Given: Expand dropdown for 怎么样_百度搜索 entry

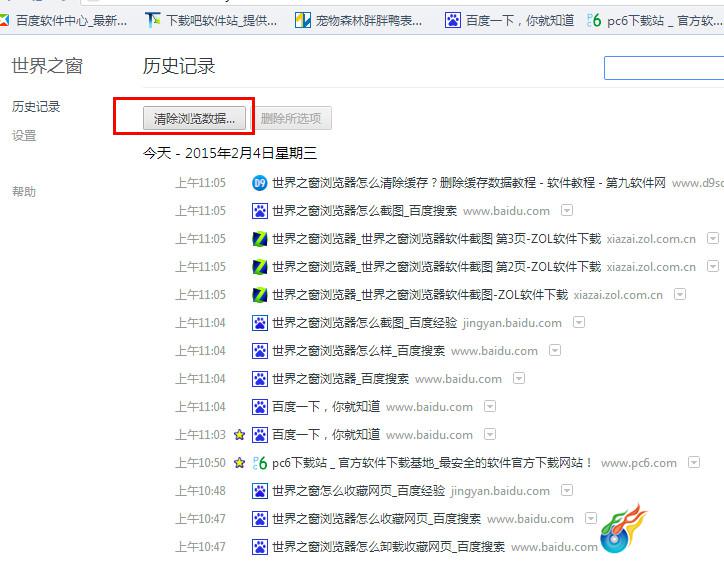Looking at the screenshot, I should point(555,350).
